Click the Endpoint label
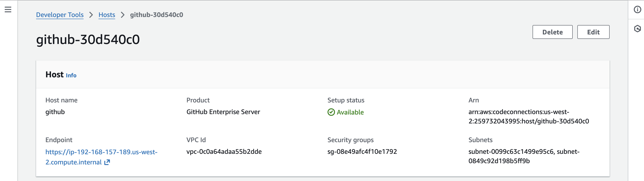The height and width of the screenshot is (181, 644). [x=59, y=140]
